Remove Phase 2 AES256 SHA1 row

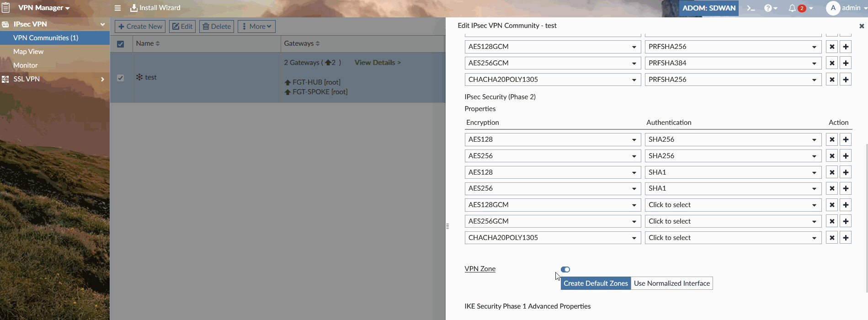(832, 188)
